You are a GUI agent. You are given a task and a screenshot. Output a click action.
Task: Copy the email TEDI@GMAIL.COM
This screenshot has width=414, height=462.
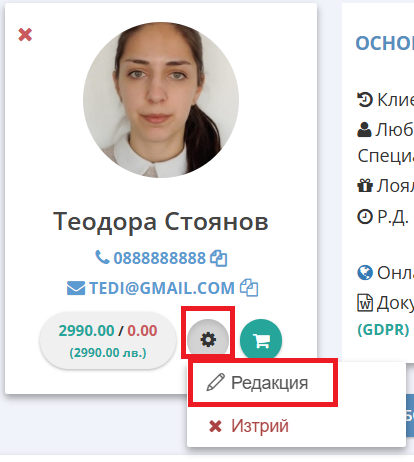pyautogui.click(x=249, y=288)
